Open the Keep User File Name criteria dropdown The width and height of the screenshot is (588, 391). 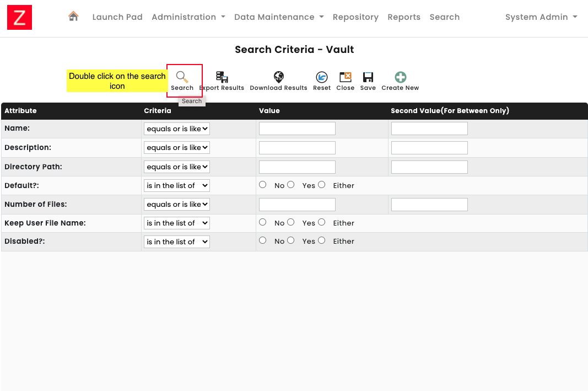pyautogui.click(x=177, y=223)
